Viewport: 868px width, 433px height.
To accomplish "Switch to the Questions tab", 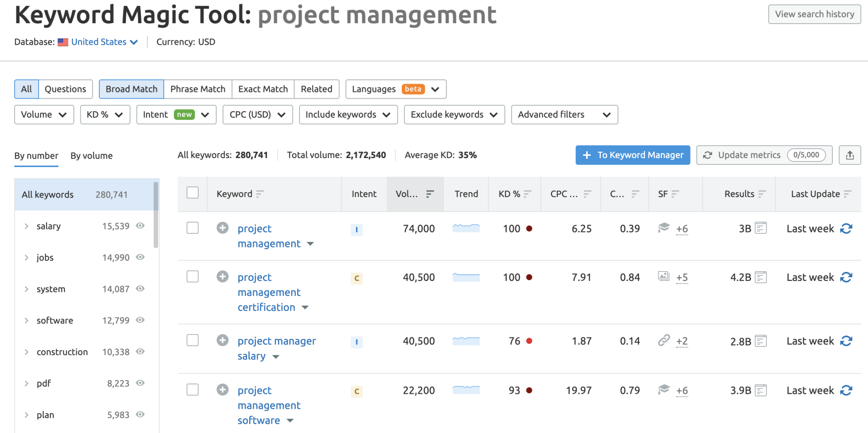I will tap(65, 89).
